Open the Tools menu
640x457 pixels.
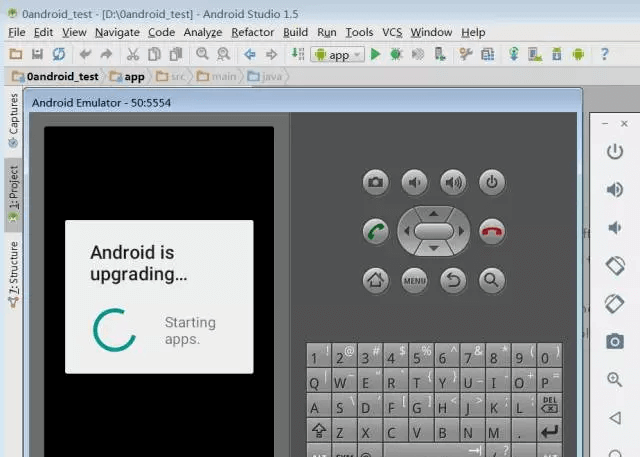click(359, 32)
